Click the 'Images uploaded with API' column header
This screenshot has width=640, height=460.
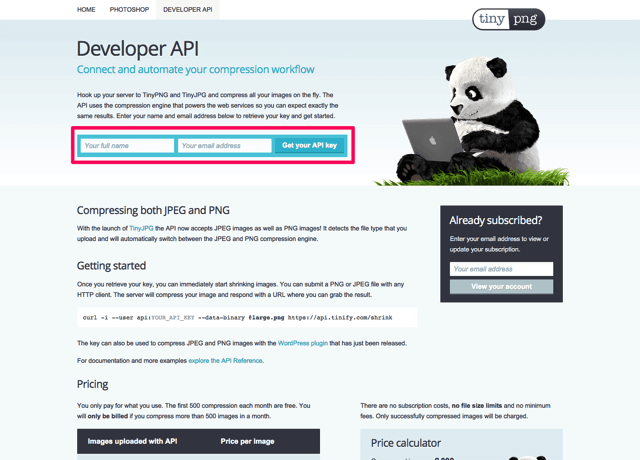pos(132,441)
